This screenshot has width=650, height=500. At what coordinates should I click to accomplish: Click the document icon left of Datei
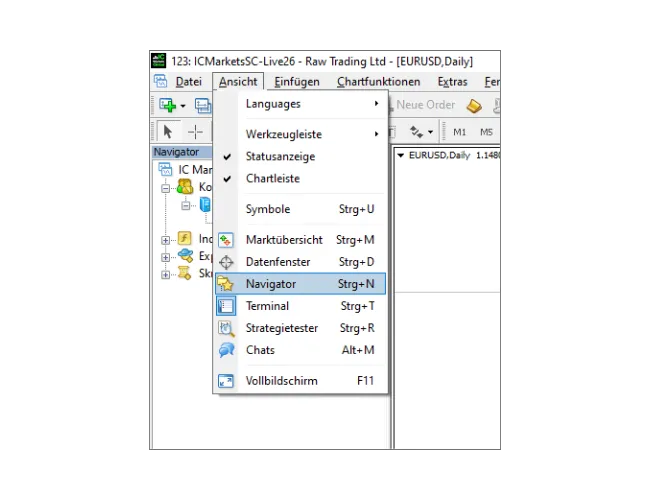160,81
